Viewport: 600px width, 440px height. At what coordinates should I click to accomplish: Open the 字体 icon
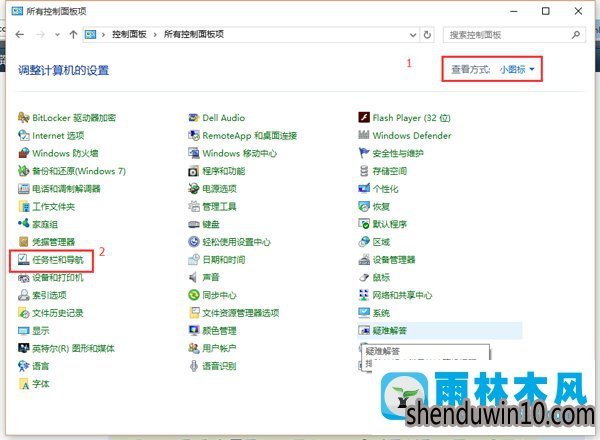(24, 384)
